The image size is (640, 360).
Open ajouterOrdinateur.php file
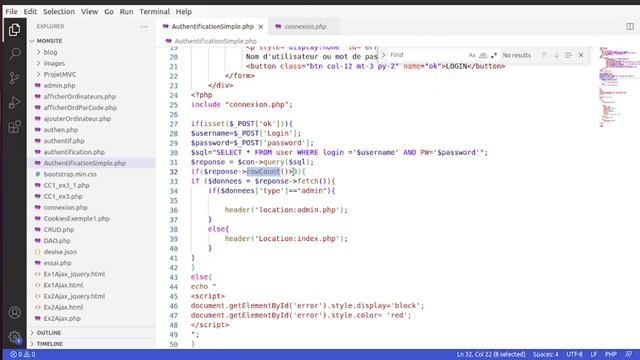(77, 118)
